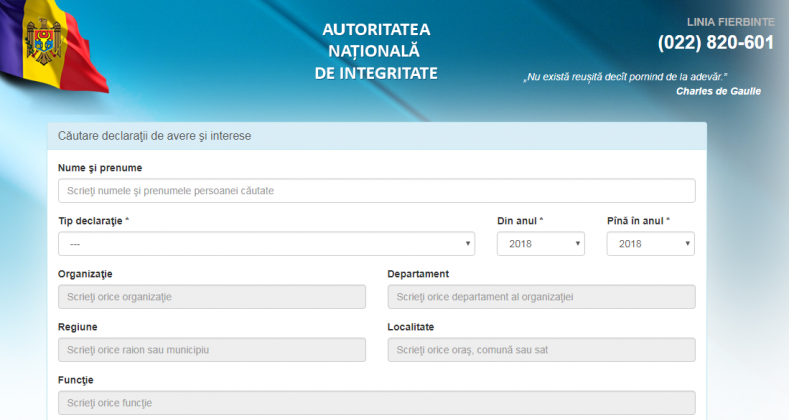Click the 'Nume și prenume' search input
This screenshot has height=420, width=789.
[377, 191]
